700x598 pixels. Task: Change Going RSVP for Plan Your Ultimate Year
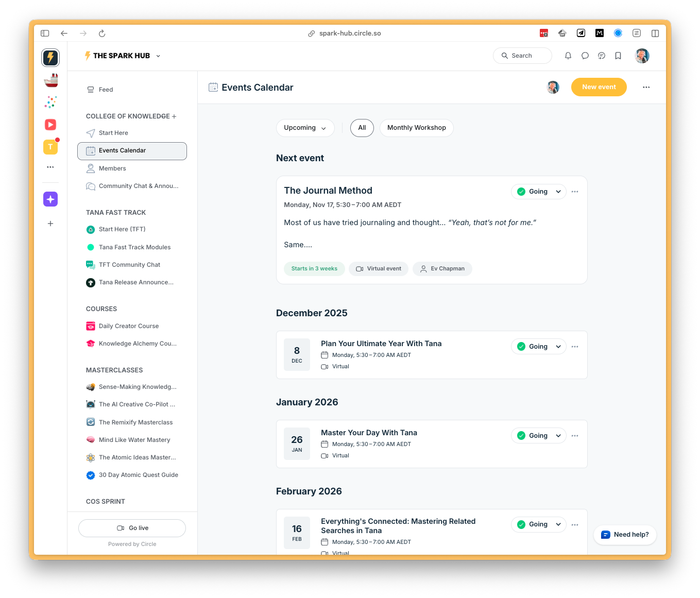click(539, 347)
